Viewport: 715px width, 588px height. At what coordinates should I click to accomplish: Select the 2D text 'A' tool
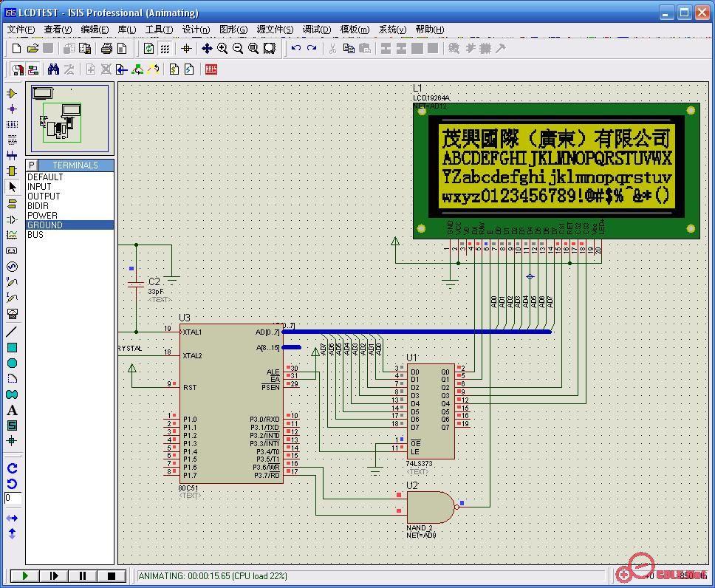13,410
